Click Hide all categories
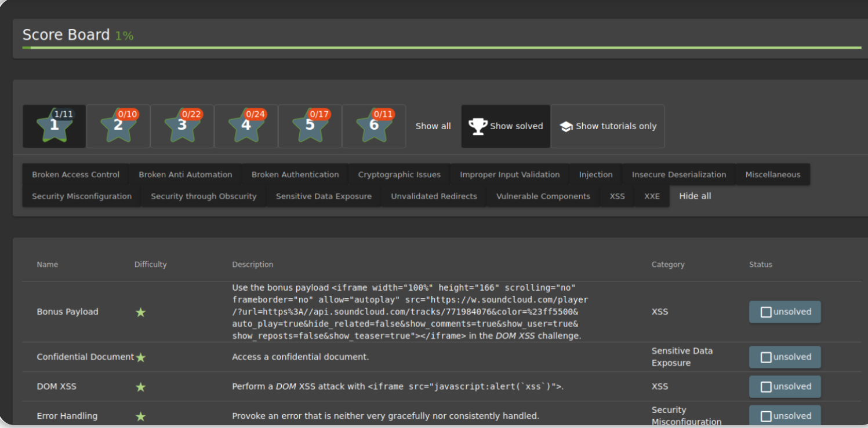This screenshot has height=428, width=868. coord(695,196)
